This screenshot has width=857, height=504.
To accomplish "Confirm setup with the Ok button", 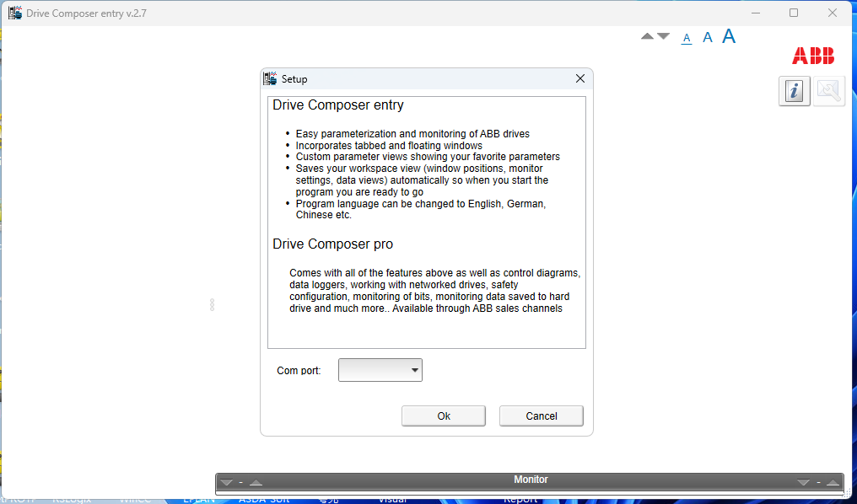I will coord(444,416).
